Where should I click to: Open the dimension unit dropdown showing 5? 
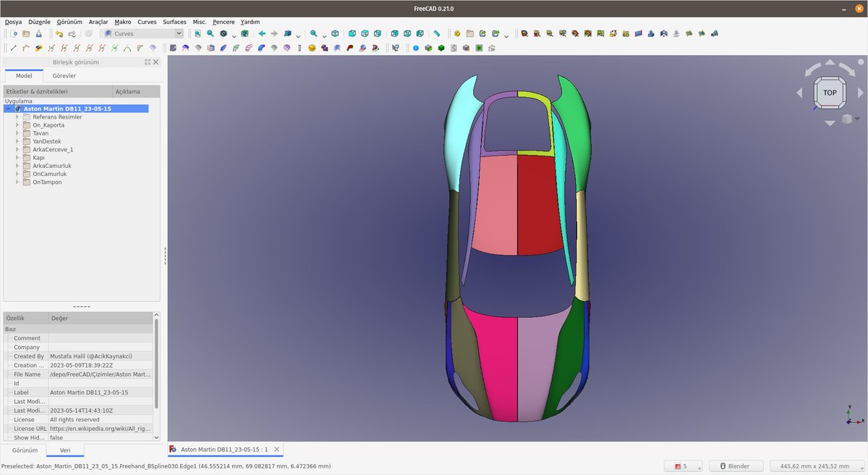pyautogui.click(x=684, y=466)
